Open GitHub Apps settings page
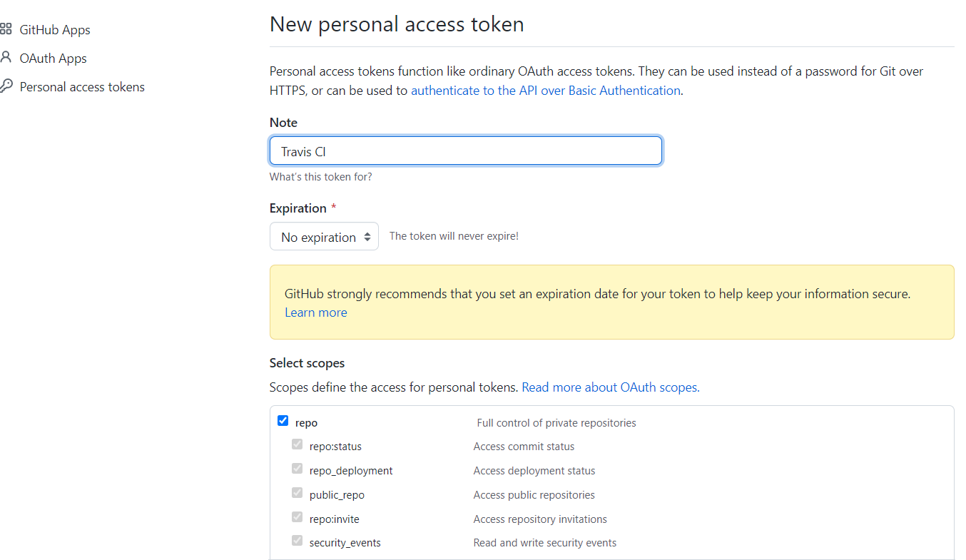 pyautogui.click(x=55, y=30)
